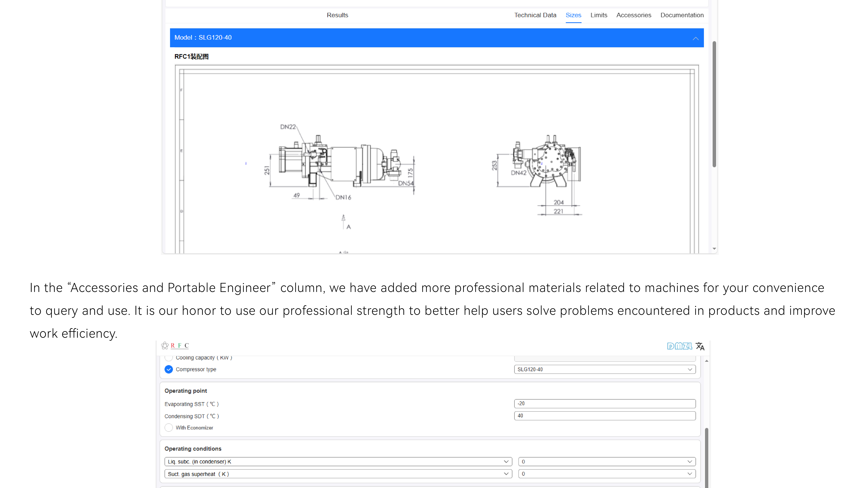Open the Results tab
The height and width of the screenshot is (488, 868).
coord(337,15)
